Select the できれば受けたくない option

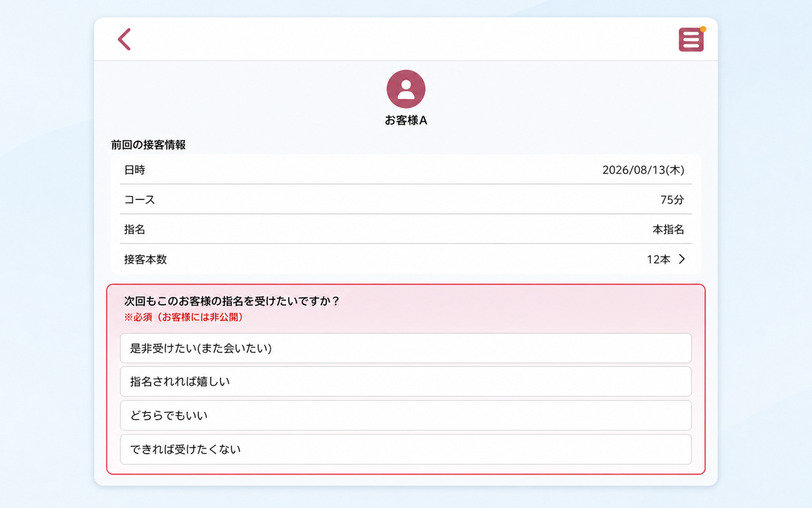[406, 449]
